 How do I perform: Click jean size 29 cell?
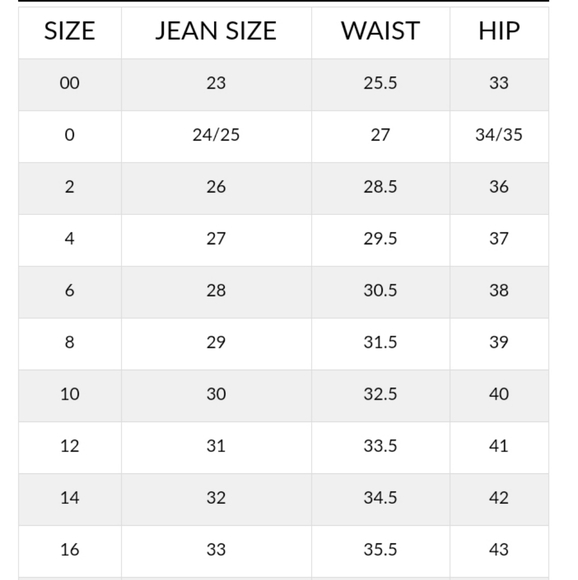[216, 342]
